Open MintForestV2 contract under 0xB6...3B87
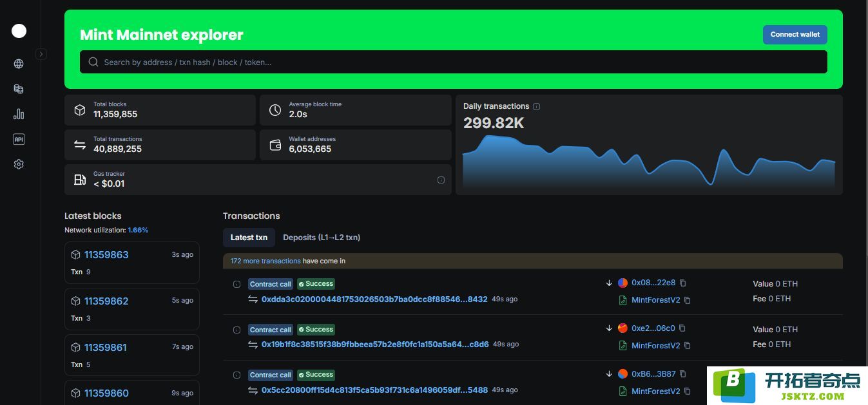The image size is (868, 405). 655,391
